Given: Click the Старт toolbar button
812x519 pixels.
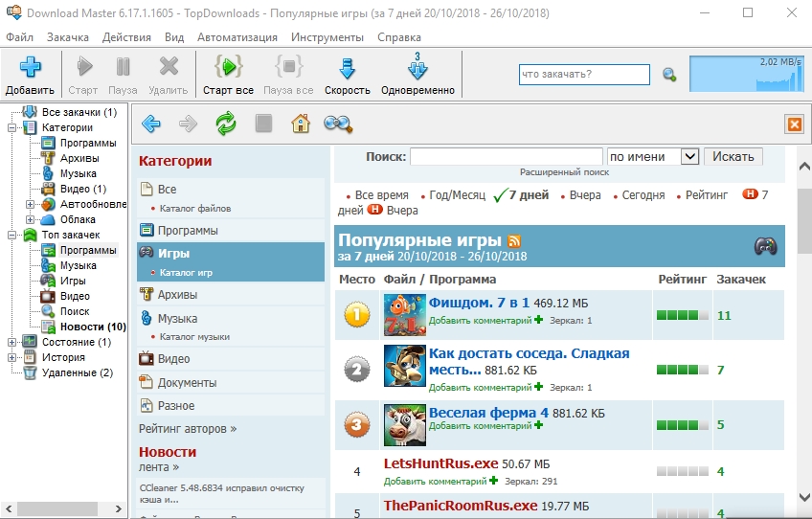Looking at the screenshot, I should click(83, 76).
